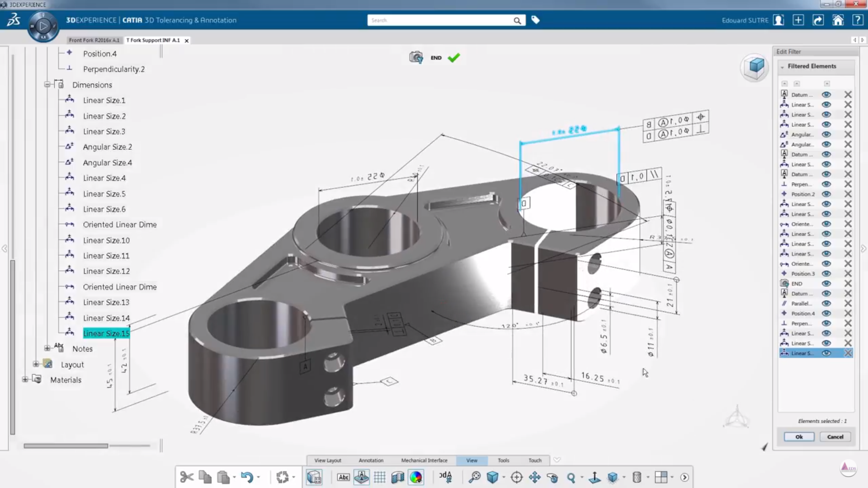Image resolution: width=868 pixels, height=488 pixels.
Task: Toggle visibility eye for Position.3 filter row
Action: click(x=826, y=273)
